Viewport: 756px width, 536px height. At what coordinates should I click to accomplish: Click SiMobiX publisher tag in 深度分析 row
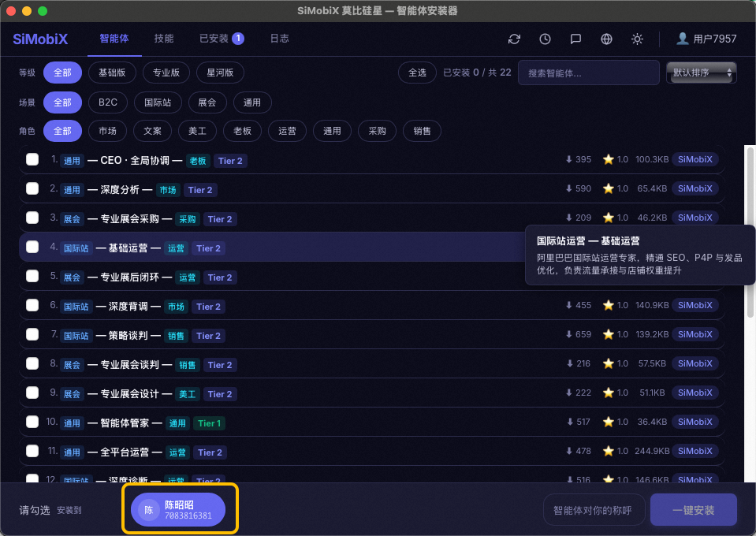tap(695, 188)
